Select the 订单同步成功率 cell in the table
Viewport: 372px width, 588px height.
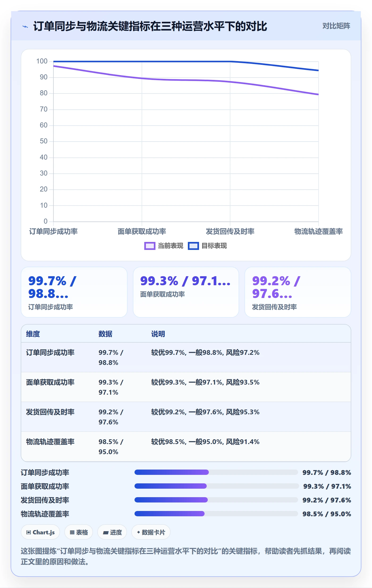click(50, 352)
